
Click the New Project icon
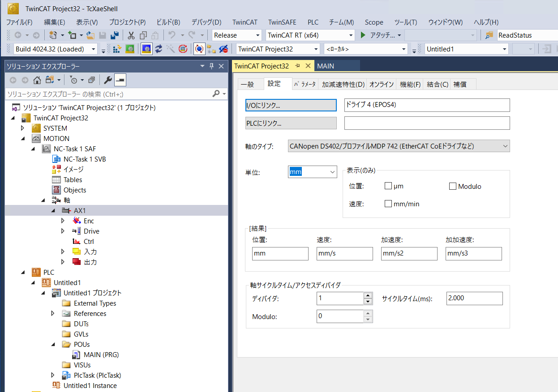coord(53,35)
